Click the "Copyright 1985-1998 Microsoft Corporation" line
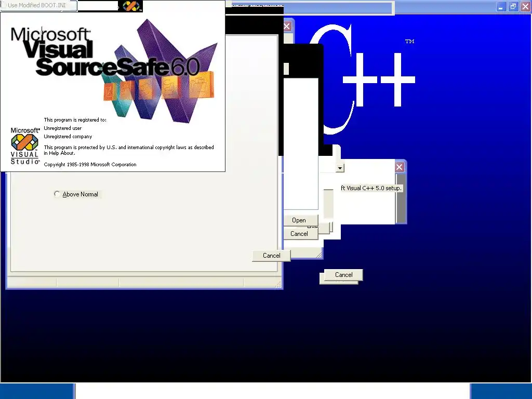This screenshot has height=399, width=532. point(90,165)
